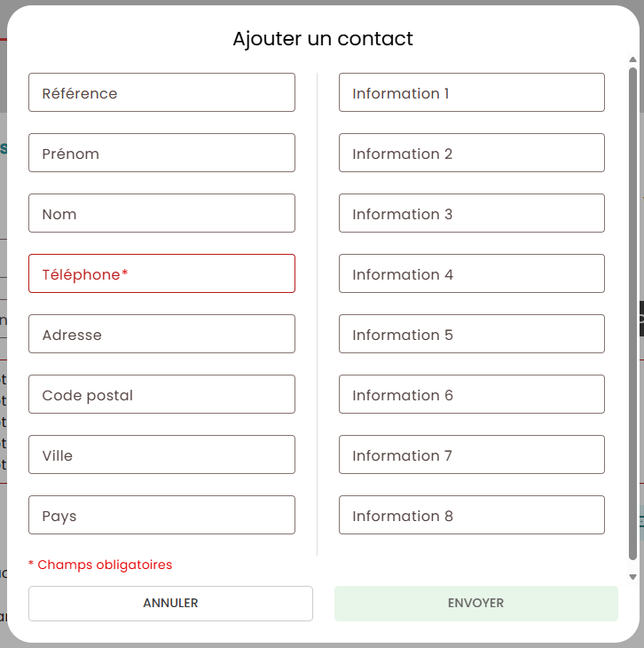Click the Pays input field
This screenshot has width=644, height=648.
click(161, 515)
